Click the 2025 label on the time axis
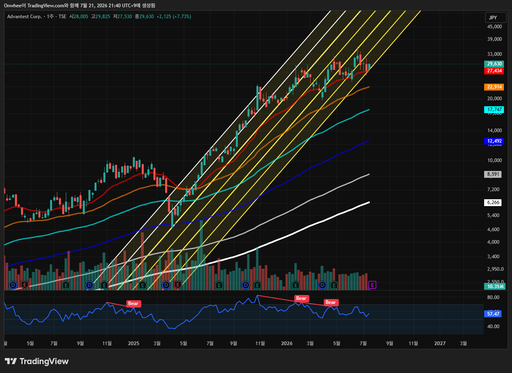This screenshot has height=373, width=512. (x=133, y=343)
